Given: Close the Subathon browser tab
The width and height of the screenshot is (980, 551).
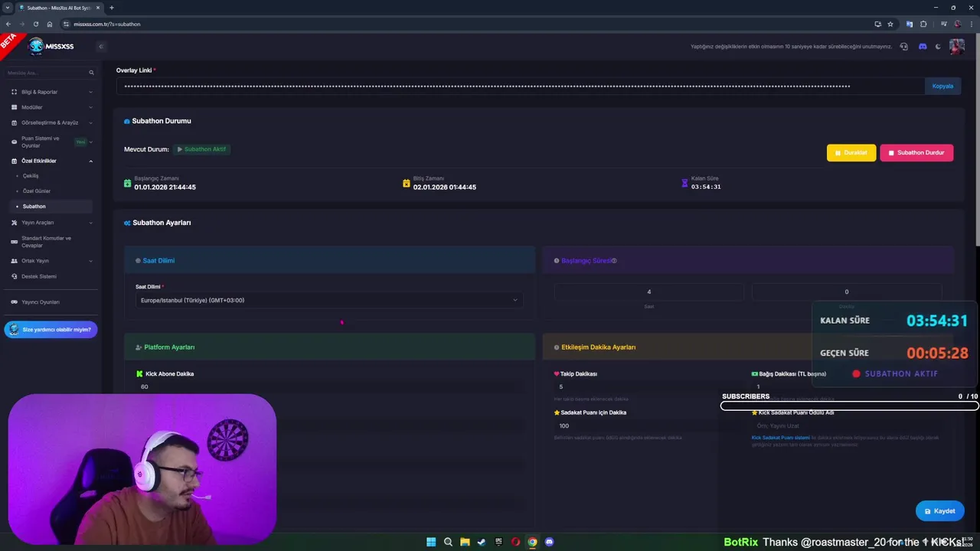Looking at the screenshot, I should (x=98, y=8).
